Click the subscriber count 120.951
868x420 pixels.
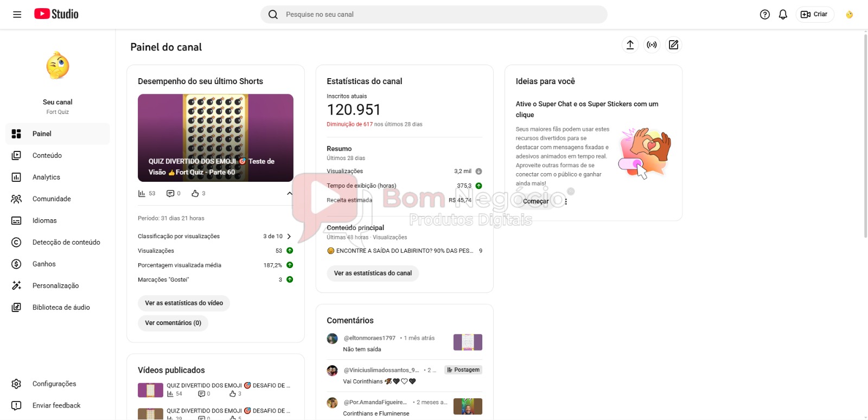click(x=354, y=110)
